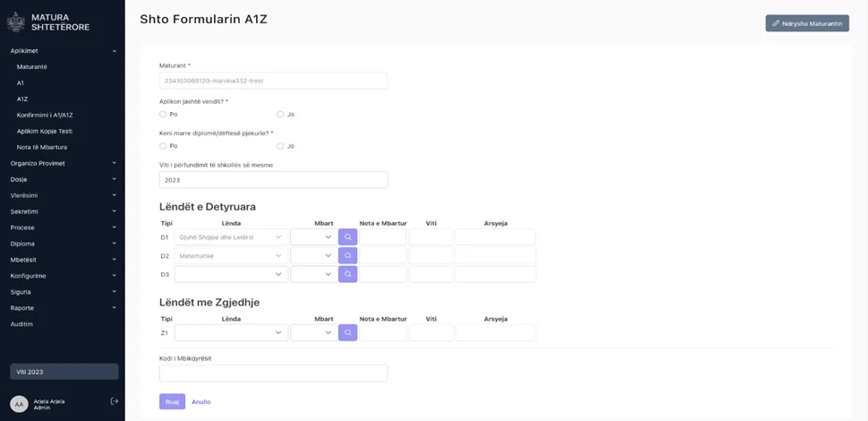Open the D3 Mbart dropdown

click(x=314, y=274)
